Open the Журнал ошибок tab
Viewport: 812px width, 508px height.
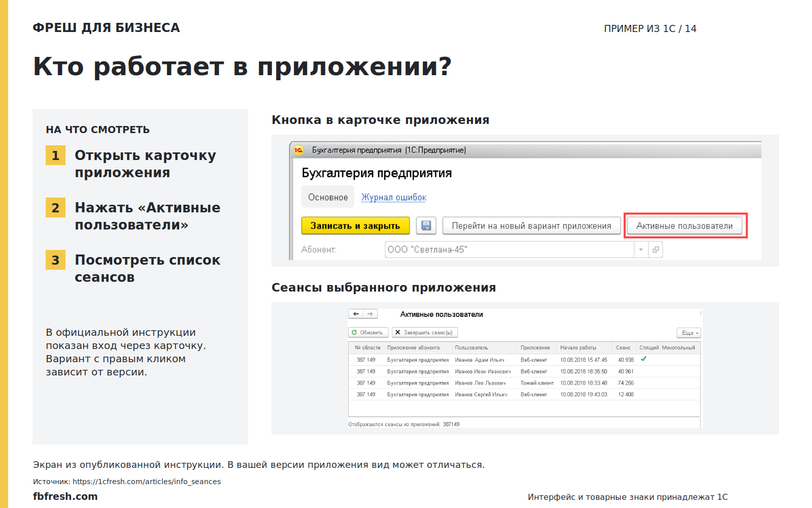tap(394, 197)
